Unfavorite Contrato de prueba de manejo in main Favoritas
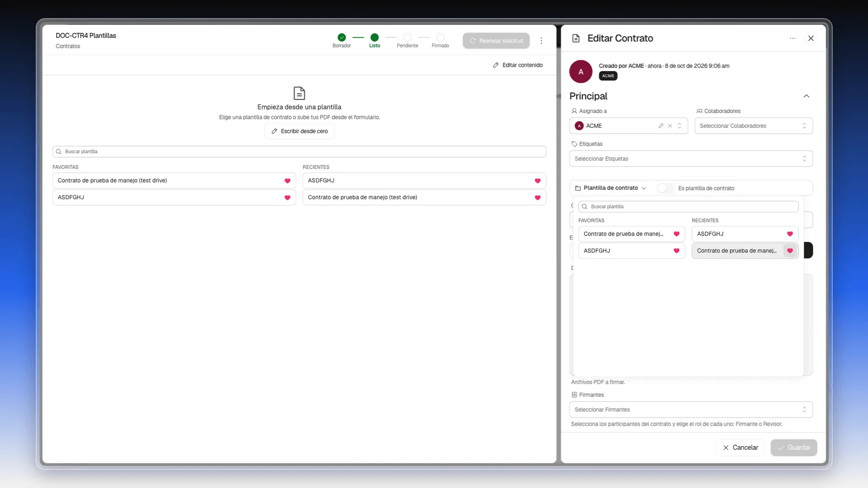The height and width of the screenshot is (488, 868). (287, 181)
